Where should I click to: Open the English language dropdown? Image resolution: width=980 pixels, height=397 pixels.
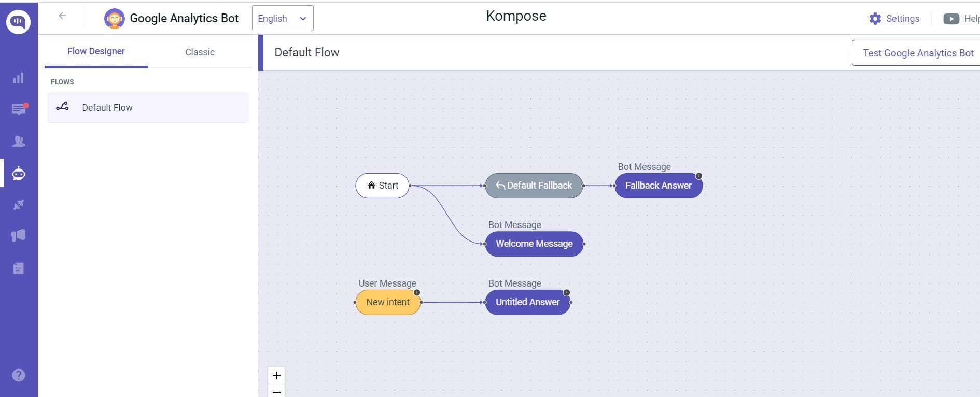[x=283, y=18]
